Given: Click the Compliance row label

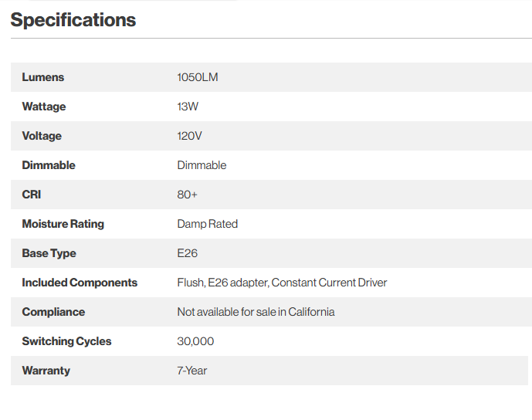Looking at the screenshot, I should click(x=53, y=312).
